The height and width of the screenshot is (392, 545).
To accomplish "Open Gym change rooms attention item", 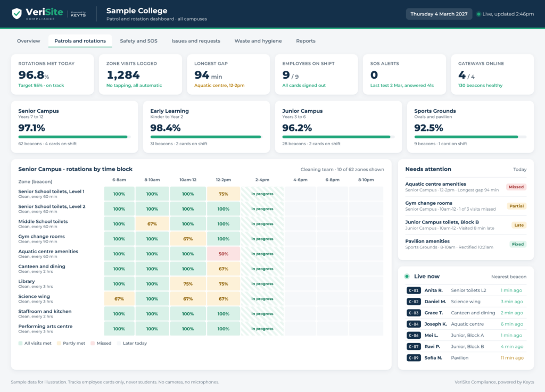I will pyautogui.click(x=466, y=206).
